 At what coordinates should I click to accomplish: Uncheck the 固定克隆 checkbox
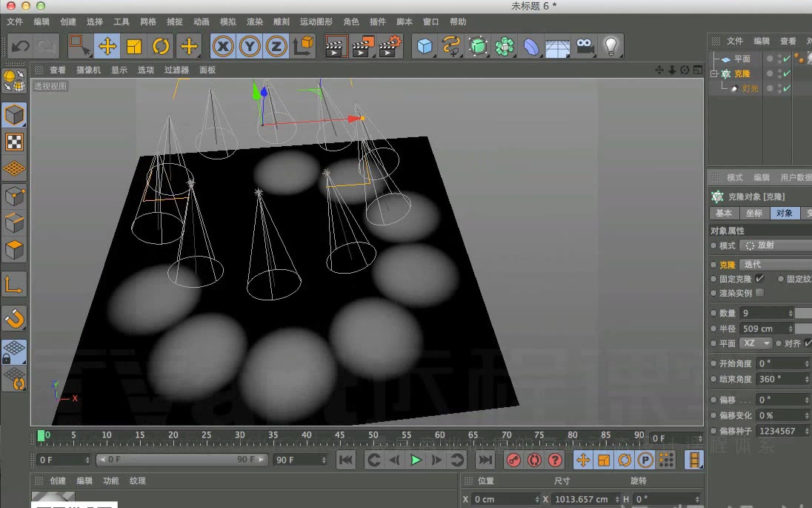pyautogui.click(x=759, y=279)
